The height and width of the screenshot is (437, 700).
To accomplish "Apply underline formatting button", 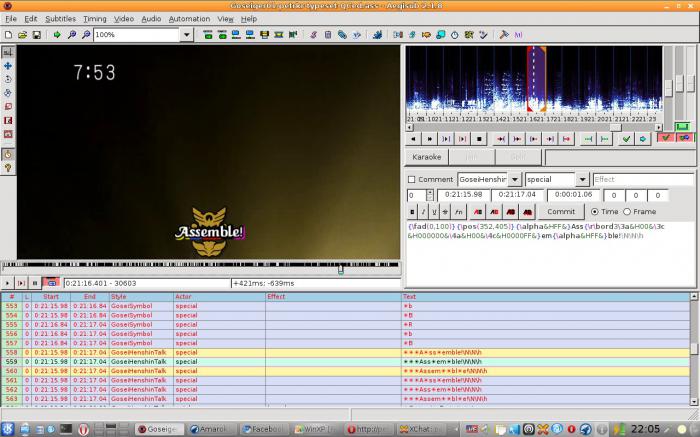I will (x=434, y=212).
